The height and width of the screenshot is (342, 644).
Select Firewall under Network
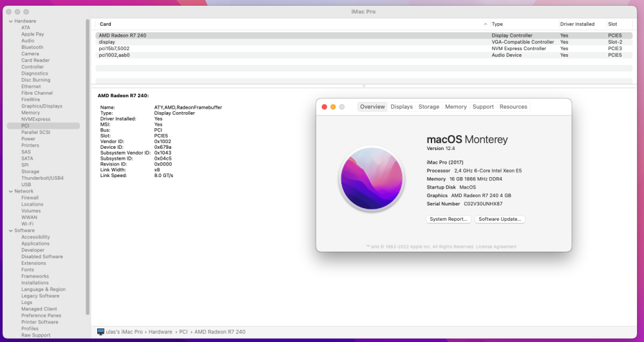coord(30,198)
